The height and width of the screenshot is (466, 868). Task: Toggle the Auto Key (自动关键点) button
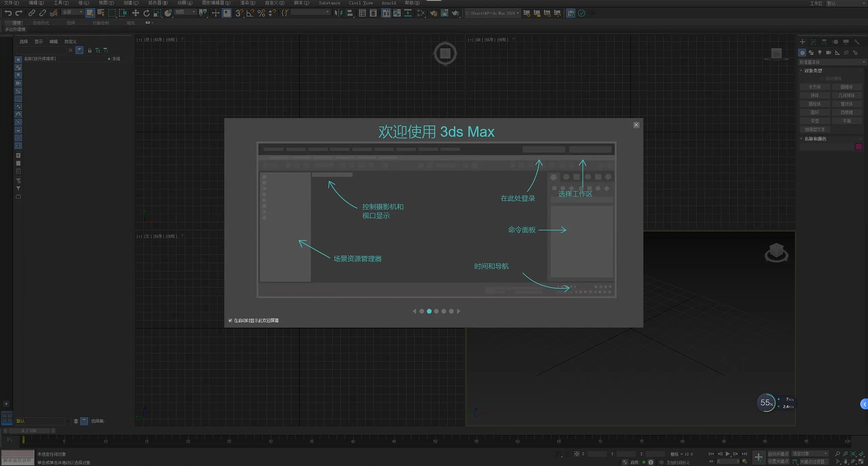pyautogui.click(x=778, y=454)
